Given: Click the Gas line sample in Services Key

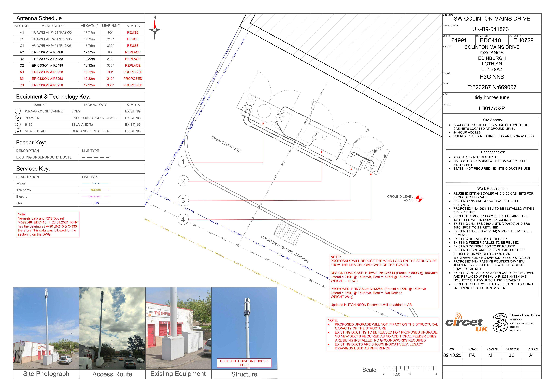Looking at the screenshot, I should pos(96,203).
